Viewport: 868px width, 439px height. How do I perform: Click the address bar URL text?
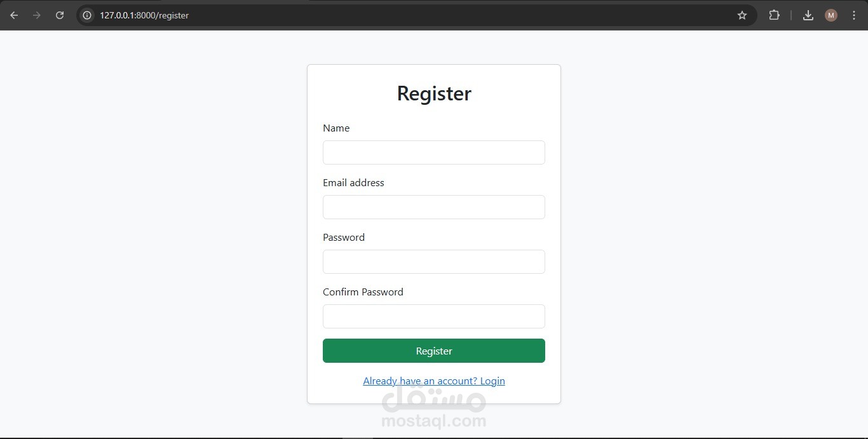[144, 15]
